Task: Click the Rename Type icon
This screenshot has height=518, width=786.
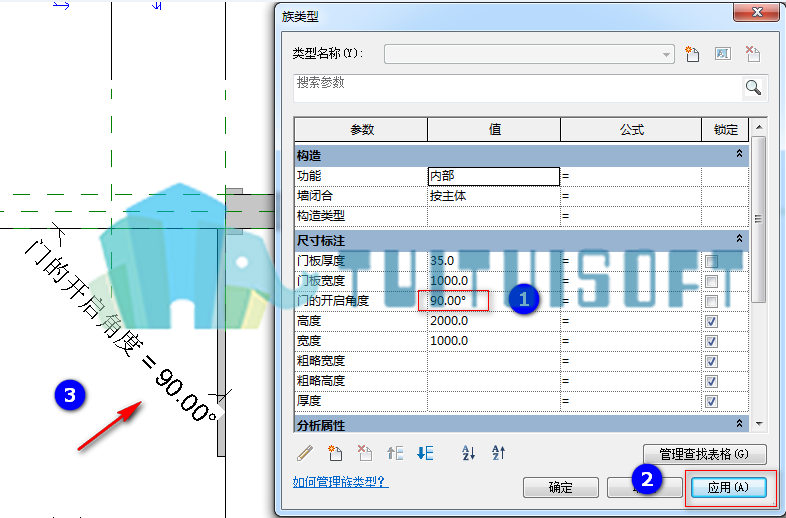Action: 722,54
